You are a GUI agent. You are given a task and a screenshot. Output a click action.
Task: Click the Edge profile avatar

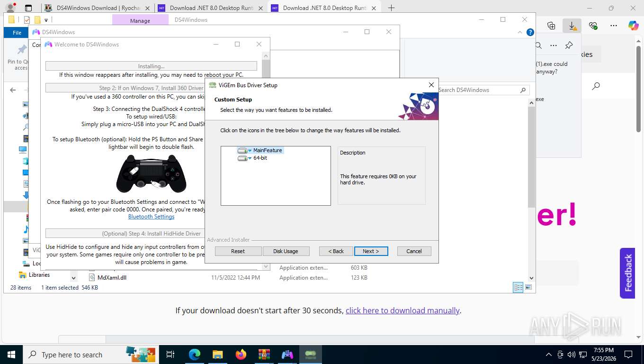[x=10, y=8]
